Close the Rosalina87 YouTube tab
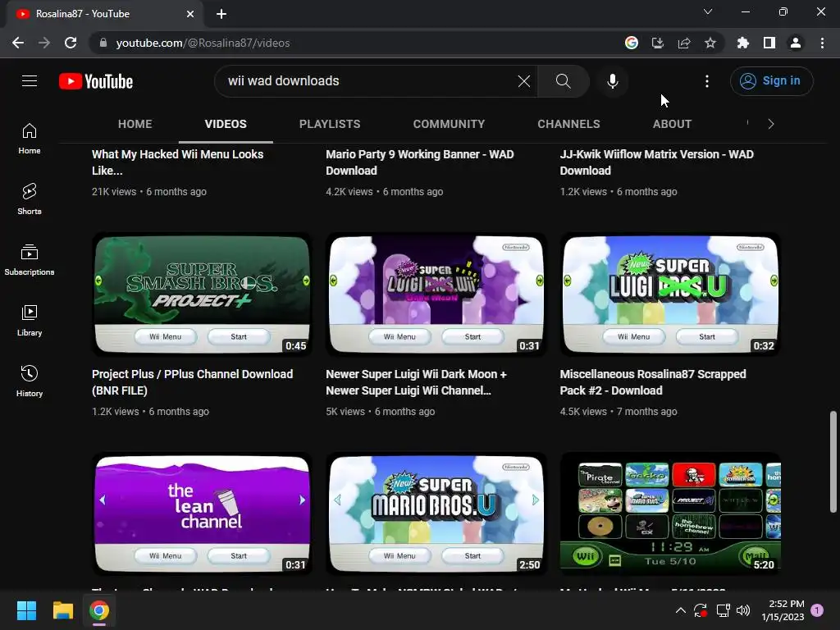 point(189,14)
